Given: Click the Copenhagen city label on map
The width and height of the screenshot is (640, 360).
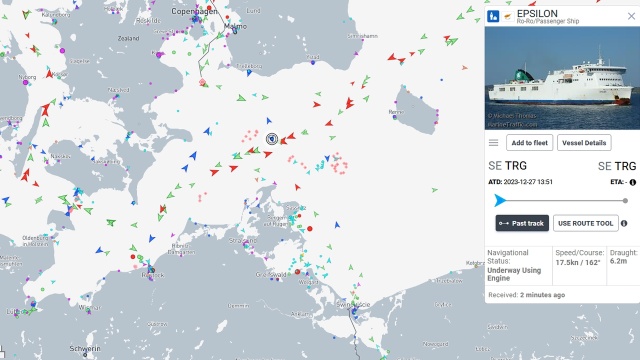Looking at the screenshot, I should click(x=194, y=11).
